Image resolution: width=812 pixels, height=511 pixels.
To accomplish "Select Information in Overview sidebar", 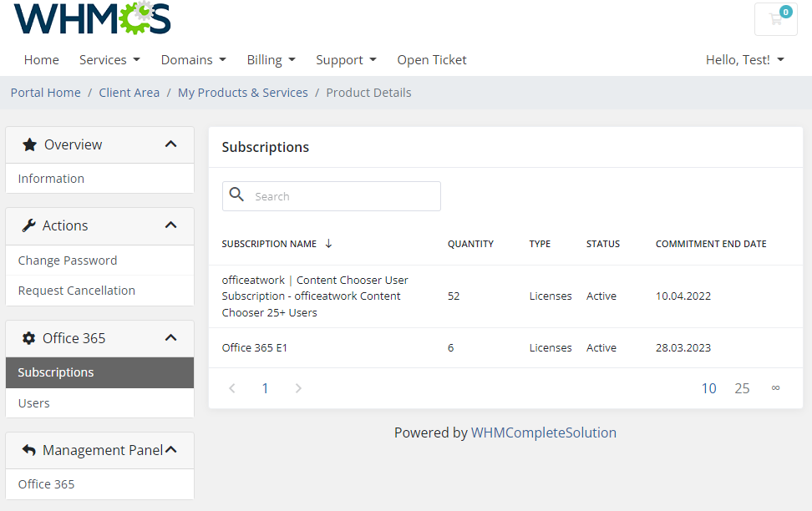I will tap(100, 179).
